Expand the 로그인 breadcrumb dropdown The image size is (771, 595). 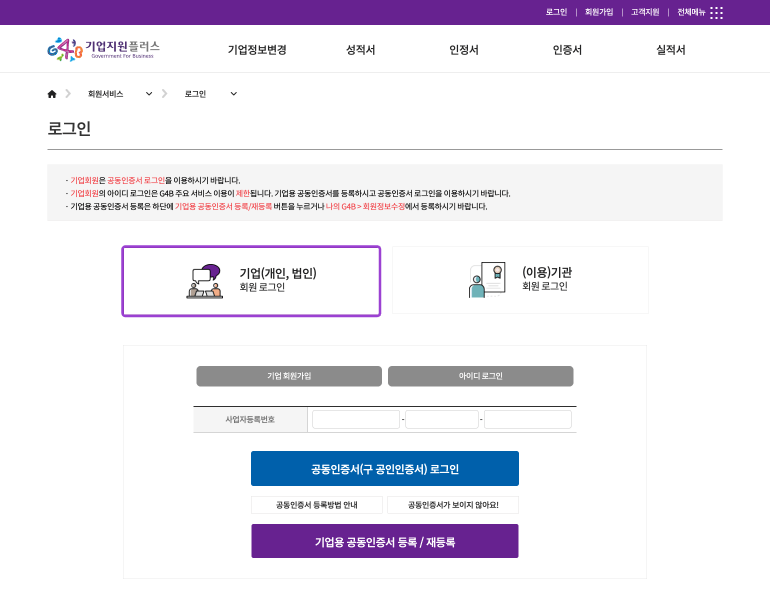pyautogui.click(x=234, y=94)
